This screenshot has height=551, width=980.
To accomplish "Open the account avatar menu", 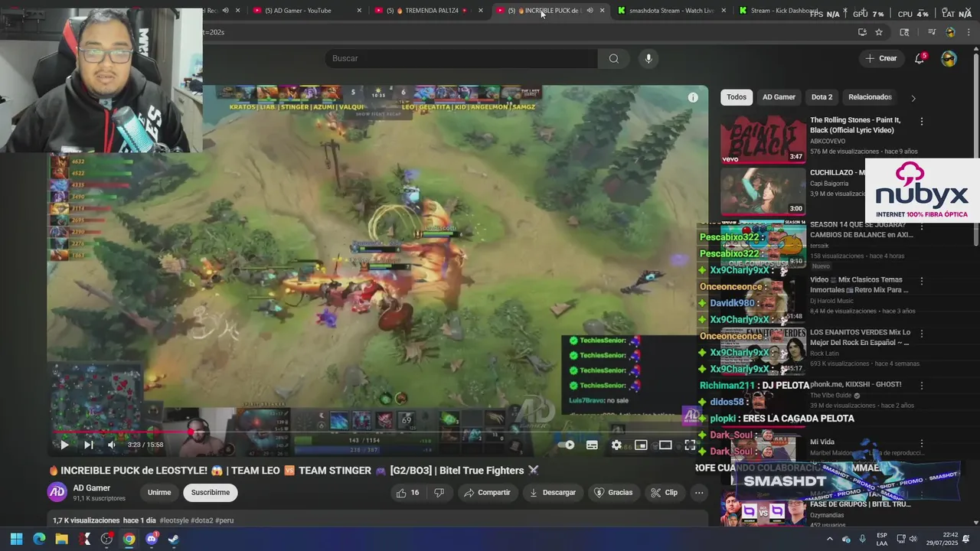I will [x=949, y=59].
